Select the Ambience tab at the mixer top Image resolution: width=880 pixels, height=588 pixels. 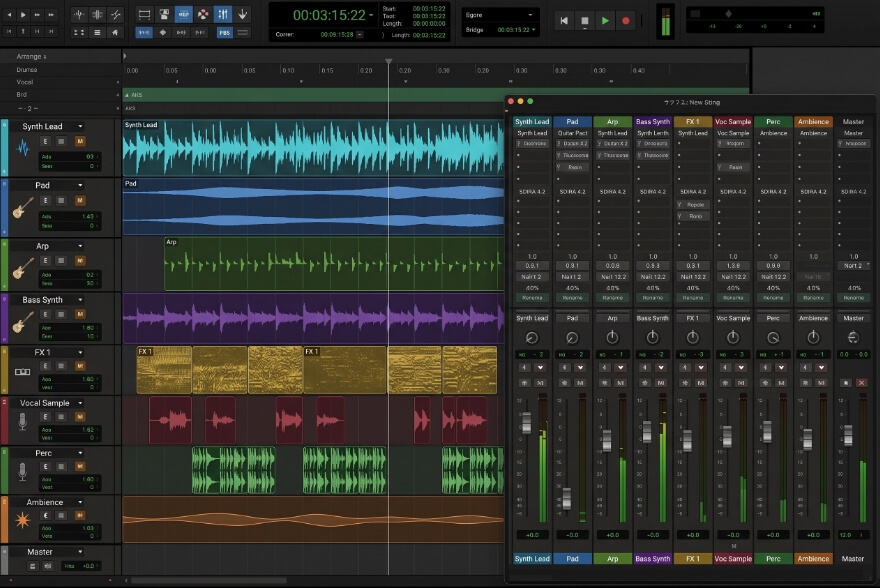(x=813, y=122)
